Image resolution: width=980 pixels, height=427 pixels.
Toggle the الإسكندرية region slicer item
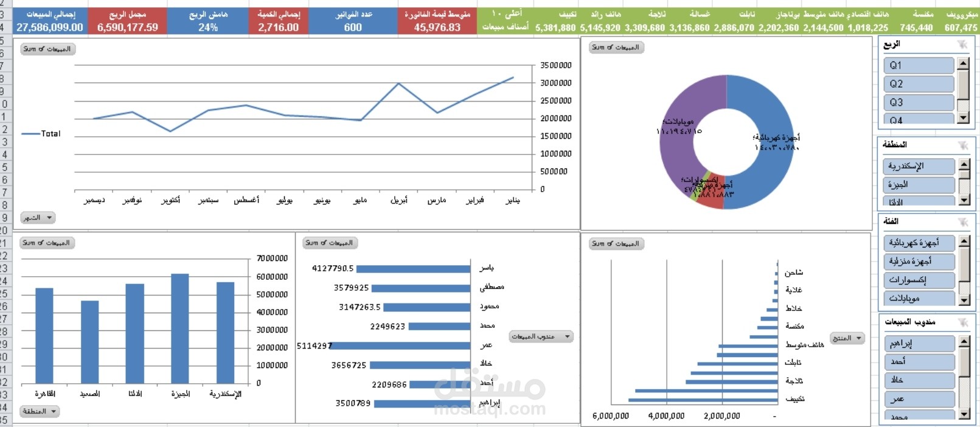[x=919, y=166]
